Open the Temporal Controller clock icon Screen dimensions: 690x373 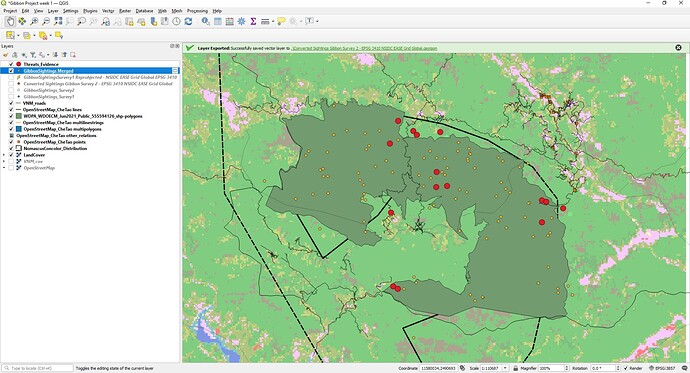(x=176, y=21)
